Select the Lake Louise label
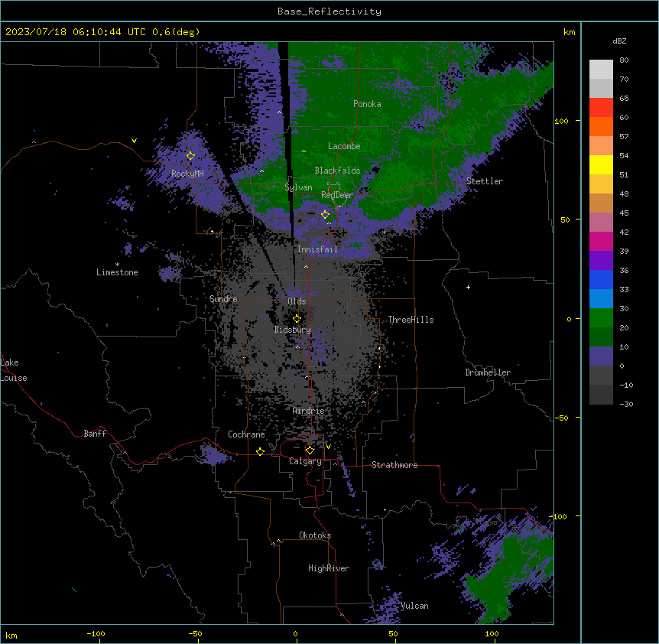The image size is (659, 644). (x=14, y=370)
